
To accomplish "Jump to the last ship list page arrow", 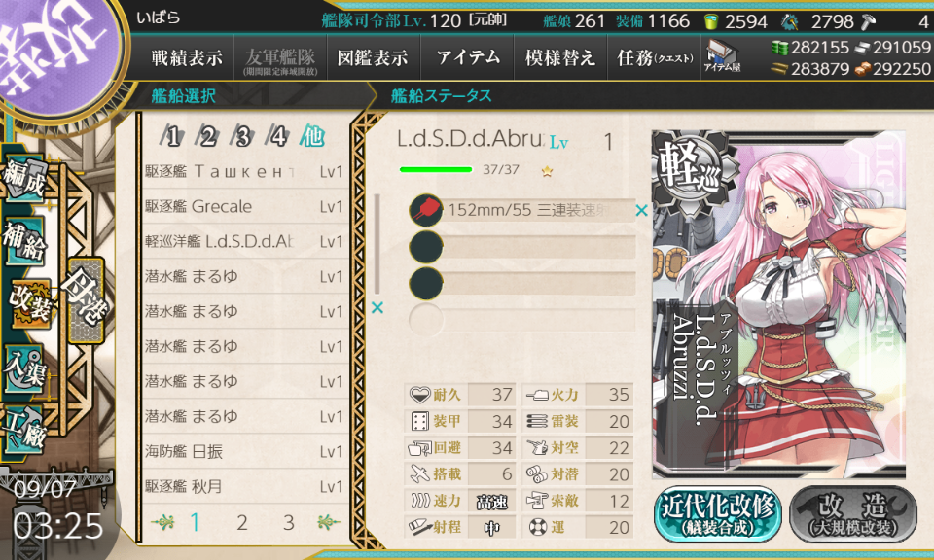I will pyautogui.click(x=328, y=522).
